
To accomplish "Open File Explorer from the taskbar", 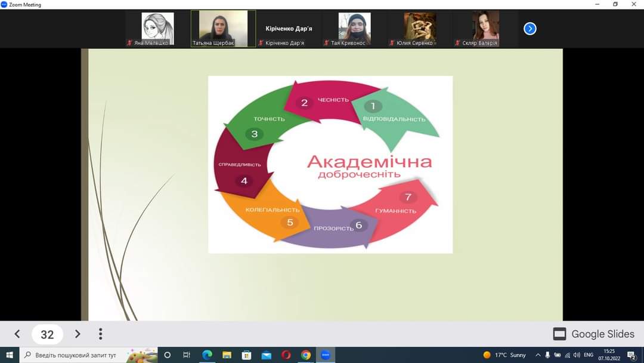I will click(x=227, y=355).
